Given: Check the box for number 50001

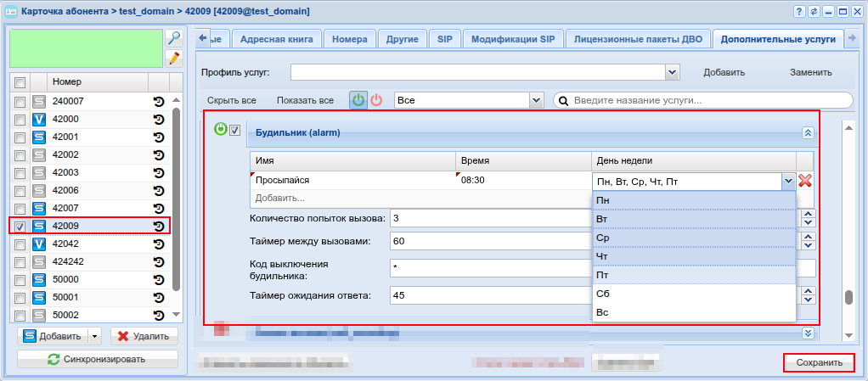Looking at the screenshot, I should 20,297.
